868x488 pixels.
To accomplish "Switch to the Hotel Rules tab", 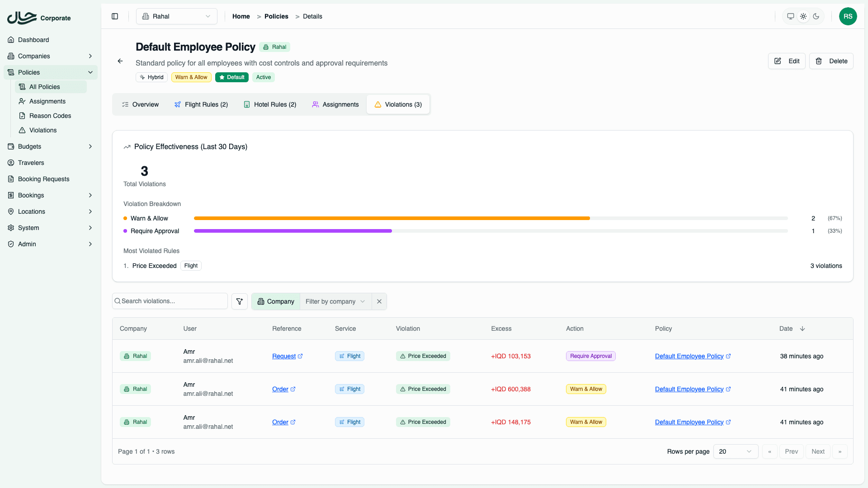I will point(270,104).
